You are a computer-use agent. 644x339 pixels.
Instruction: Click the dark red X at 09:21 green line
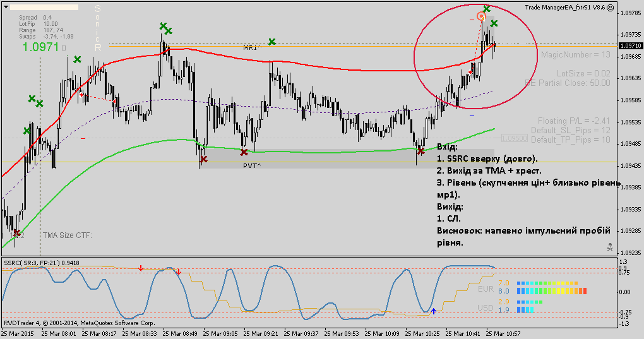coord(244,152)
